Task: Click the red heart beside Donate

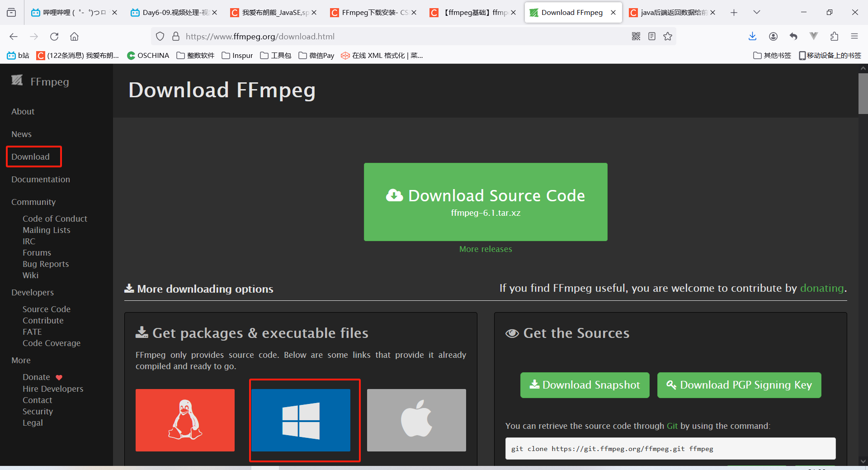Action: tap(59, 377)
